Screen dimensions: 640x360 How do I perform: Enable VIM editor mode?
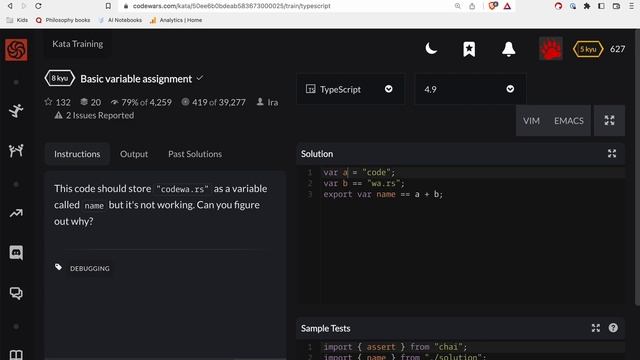coord(531,121)
